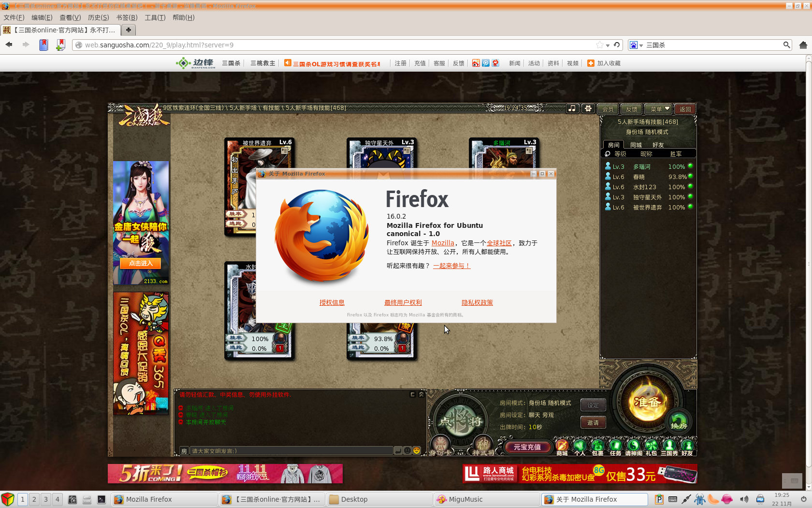The image size is (812, 508).
Task: Open the 个人 personal info icon
Action: 580,447
